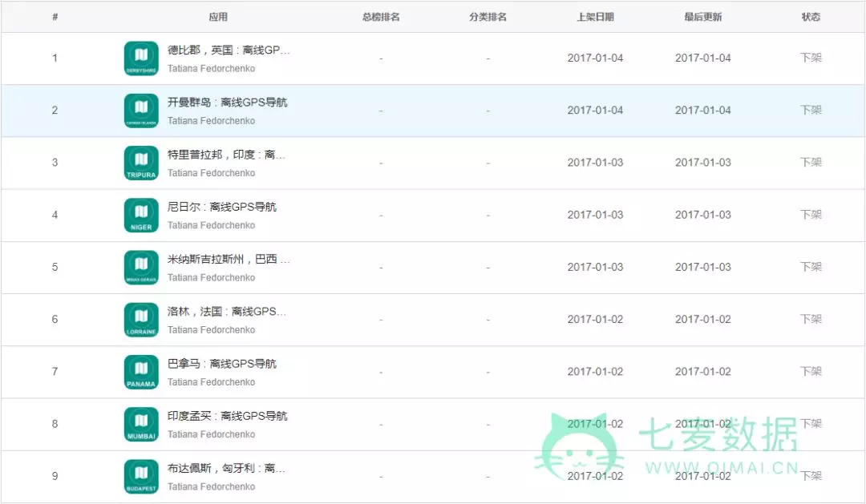Click the 分类排名 column header
The width and height of the screenshot is (866, 504).
click(488, 17)
